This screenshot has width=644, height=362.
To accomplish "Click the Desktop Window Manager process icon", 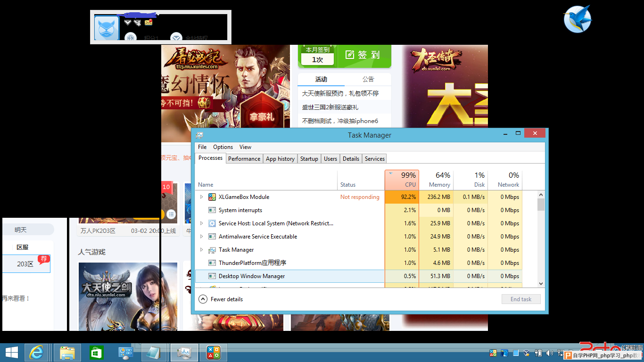I will coord(212,276).
